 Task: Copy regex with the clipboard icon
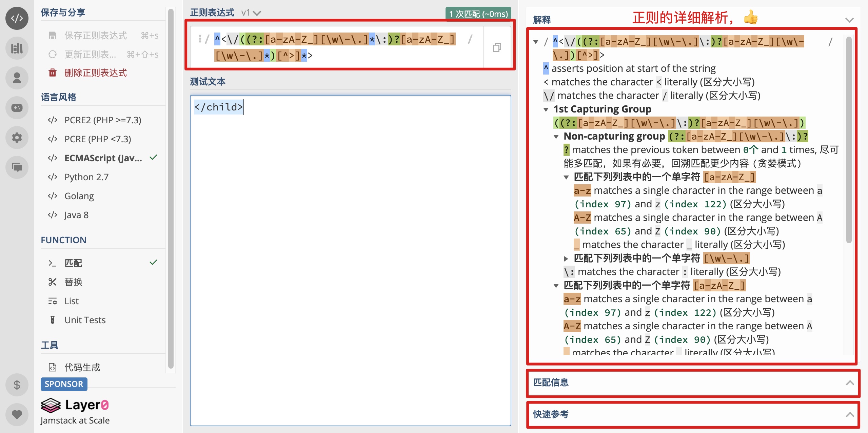[x=497, y=47]
